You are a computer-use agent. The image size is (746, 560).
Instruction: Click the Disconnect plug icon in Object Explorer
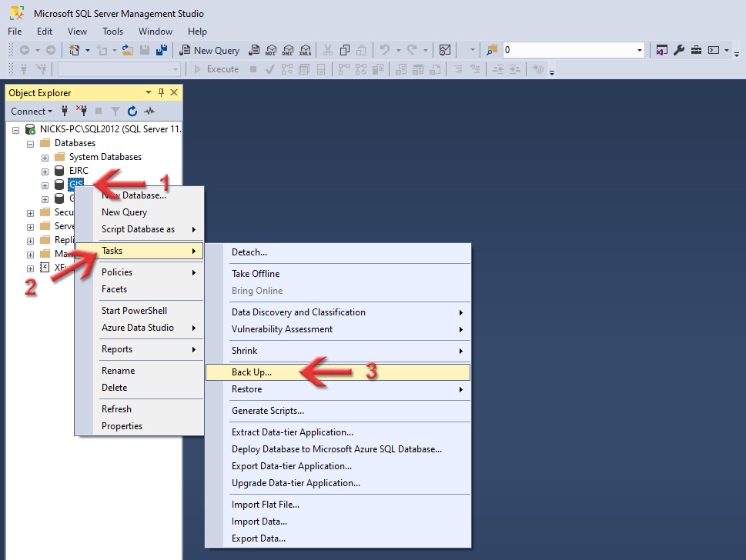click(82, 112)
